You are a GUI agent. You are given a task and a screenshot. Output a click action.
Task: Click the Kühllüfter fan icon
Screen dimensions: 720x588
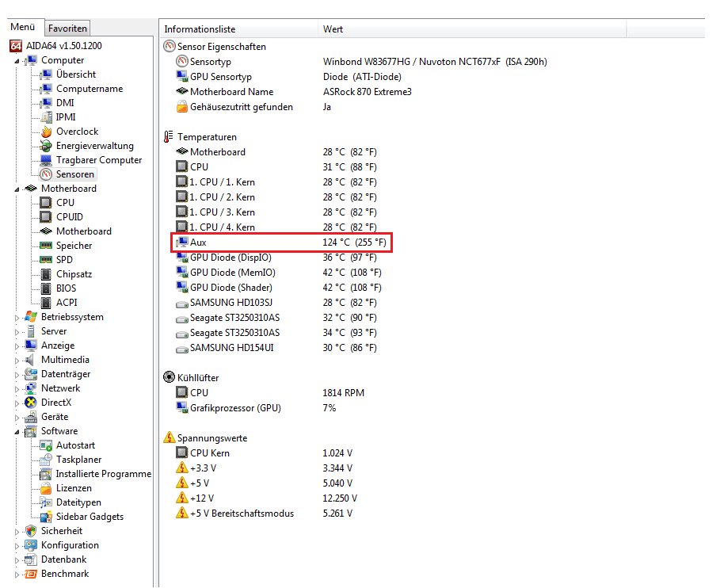(169, 378)
